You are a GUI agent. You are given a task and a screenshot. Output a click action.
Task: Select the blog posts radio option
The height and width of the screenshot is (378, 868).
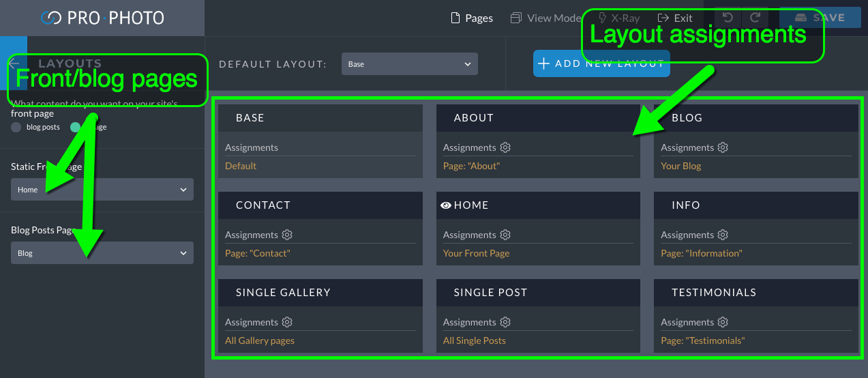[16, 127]
